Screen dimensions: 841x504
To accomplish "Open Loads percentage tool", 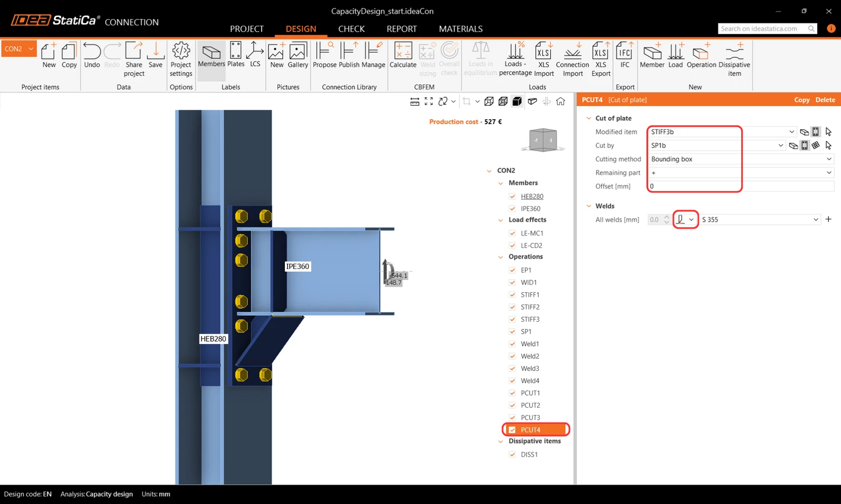I will (x=515, y=59).
